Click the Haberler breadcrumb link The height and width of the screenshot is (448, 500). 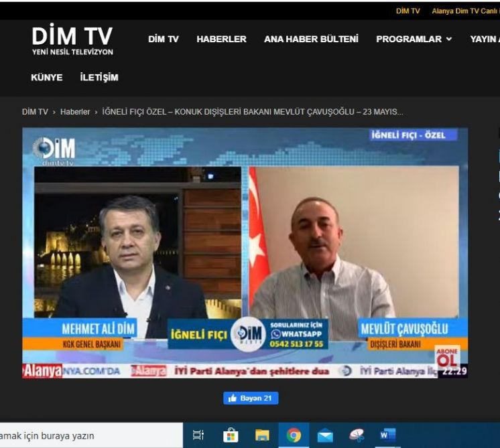click(75, 112)
